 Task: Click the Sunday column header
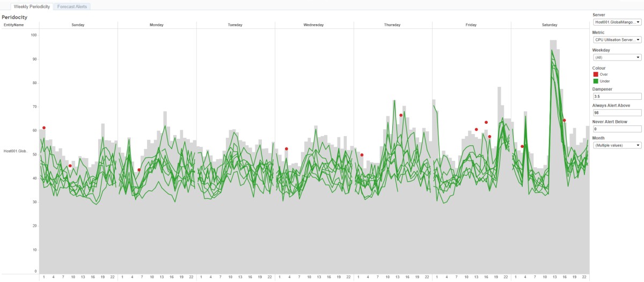78,25
